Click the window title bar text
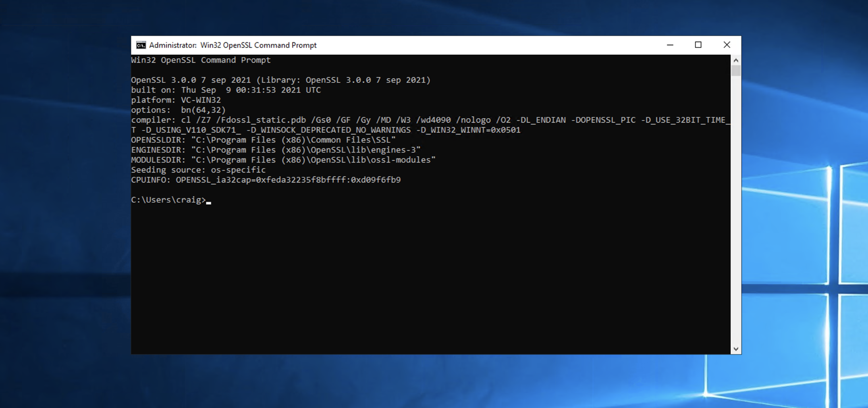Image resolution: width=868 pixels, height=408 pixels. coord(233,45)
